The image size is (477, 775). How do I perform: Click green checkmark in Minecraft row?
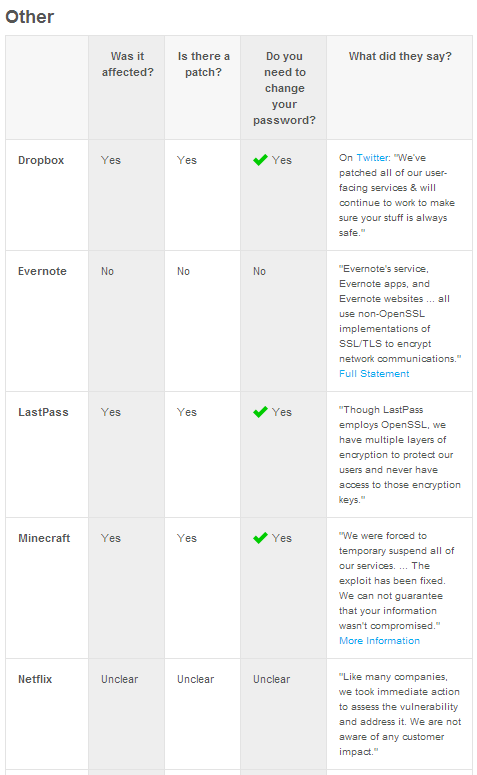click(260, 538)
